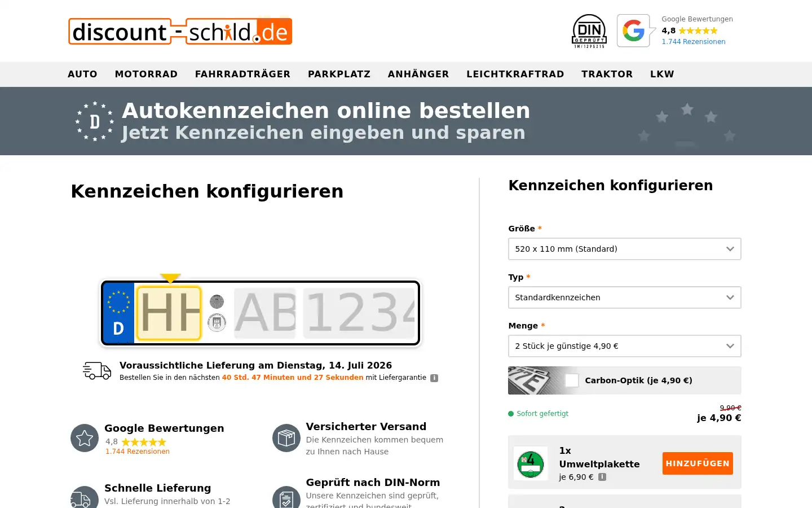Viewport: 812px width, 508px height.
Task: Click the Umweltplakette green sticker image
Action: tap(531, 463)
